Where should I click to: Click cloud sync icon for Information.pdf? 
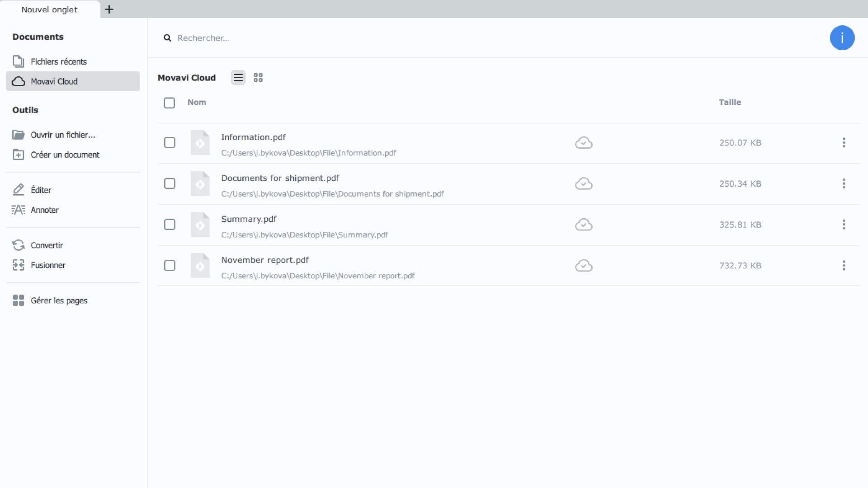point(584,143)
